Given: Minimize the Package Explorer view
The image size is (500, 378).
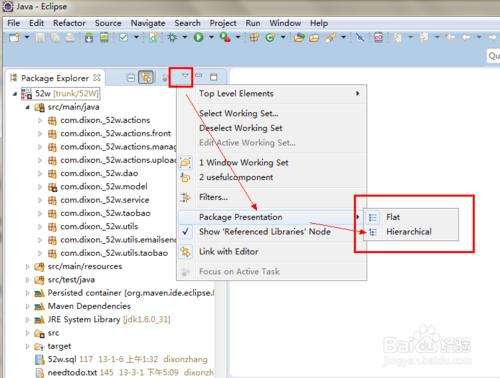Looking at the screenshot, I should click(x=199, y=77).
